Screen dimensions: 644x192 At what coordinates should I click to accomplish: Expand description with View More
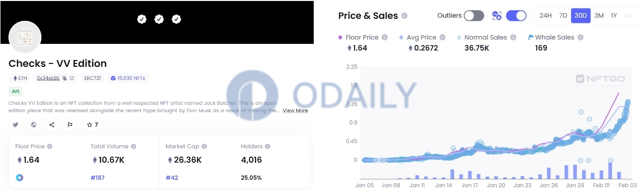(295, 111)
